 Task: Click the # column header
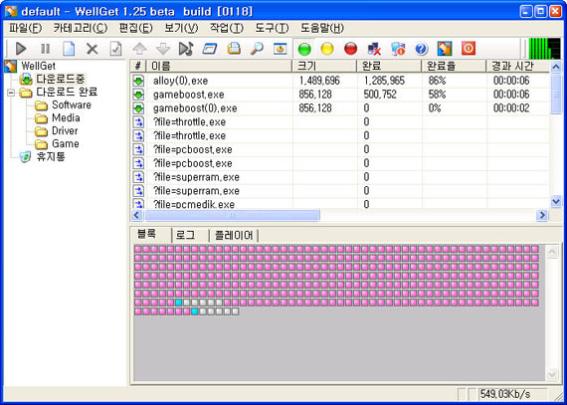pos(138,66)
